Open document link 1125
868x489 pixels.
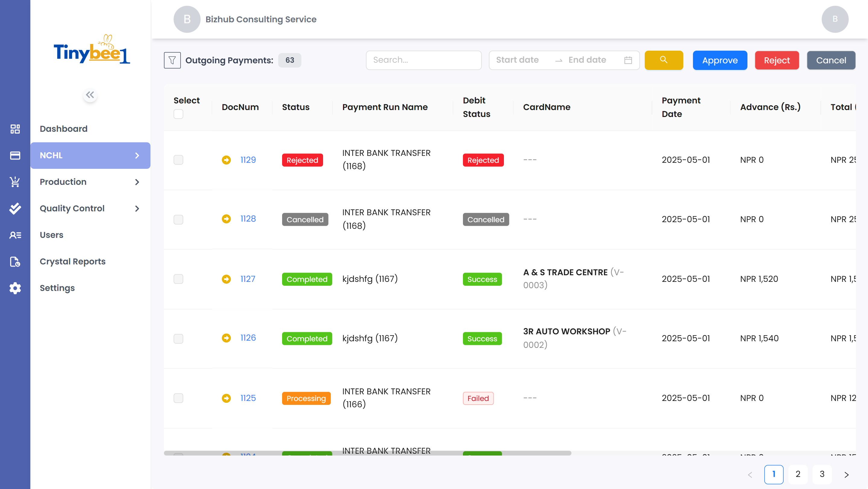pyautogui.click(x=248, y=398)
